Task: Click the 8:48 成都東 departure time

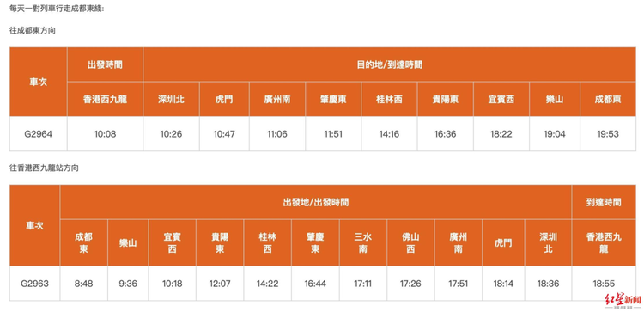Action: pos(84,284)
